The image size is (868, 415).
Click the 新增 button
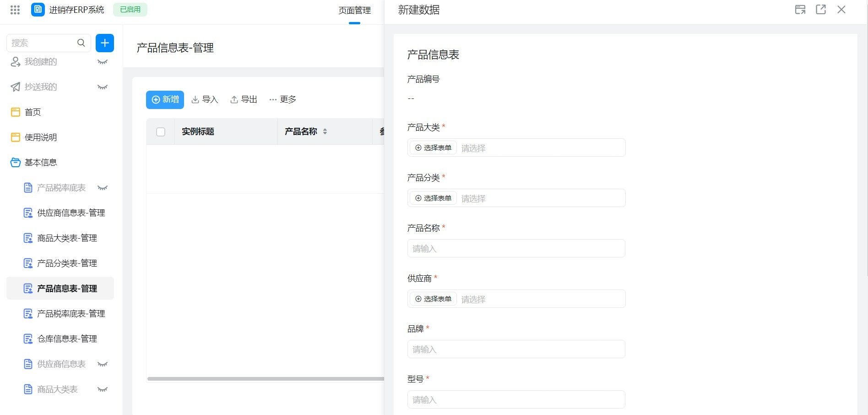click(165, 99)
